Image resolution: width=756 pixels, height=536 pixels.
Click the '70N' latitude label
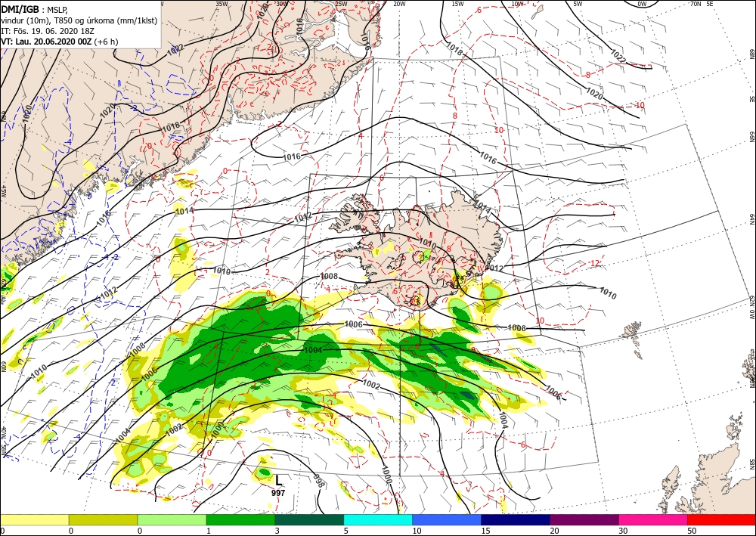point(696,4)
